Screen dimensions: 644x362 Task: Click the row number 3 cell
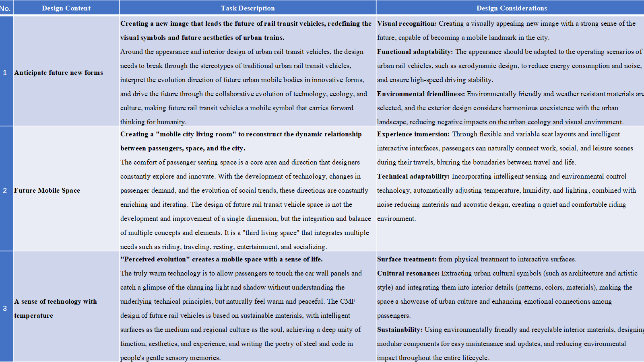[x=5, y=309]
